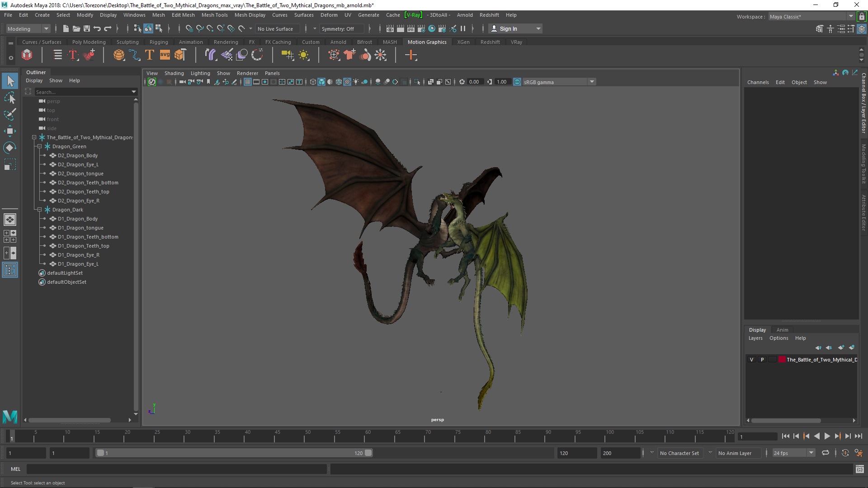Screen dimensions: 868x488
Task: Save the scene with the disk icon
Action: (x=87, y=28)
